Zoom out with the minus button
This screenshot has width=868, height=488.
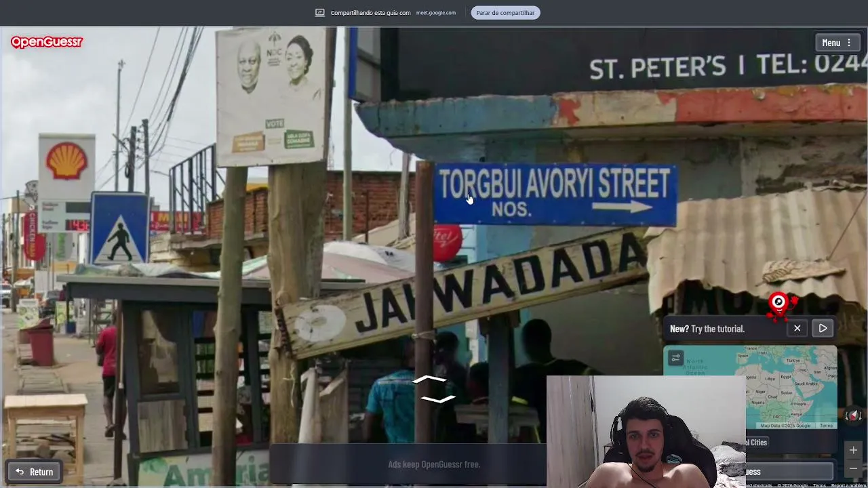click(x=853, y=468)
